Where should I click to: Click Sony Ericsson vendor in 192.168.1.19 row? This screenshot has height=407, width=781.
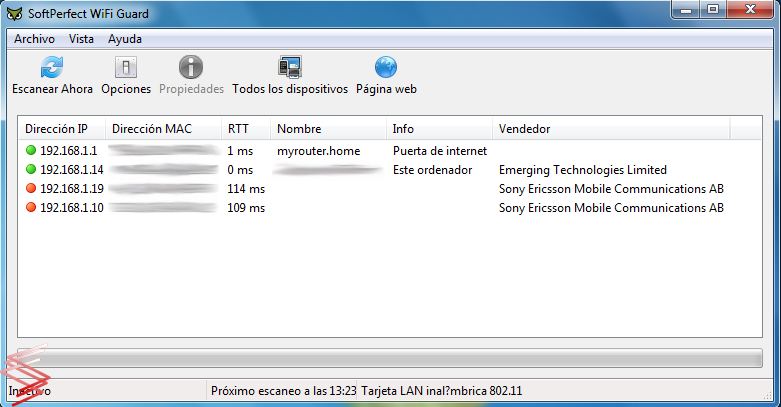[611, 189]
